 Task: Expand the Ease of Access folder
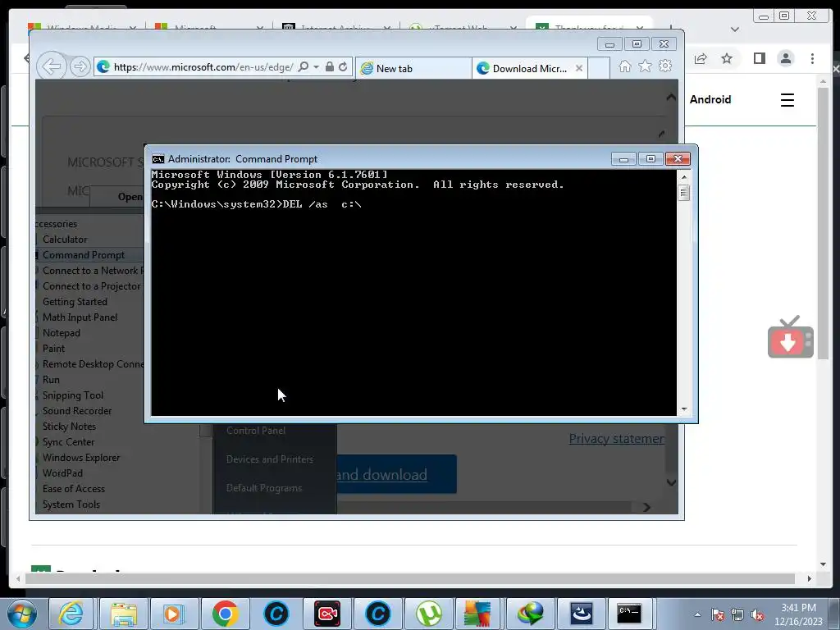click(74, 488)
